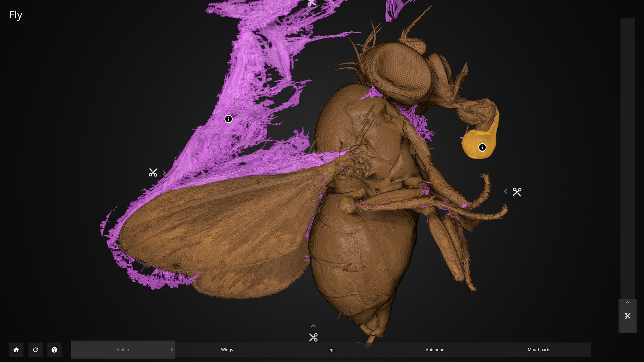Toggle the info marker on the yellow structure

coord(482,147)
